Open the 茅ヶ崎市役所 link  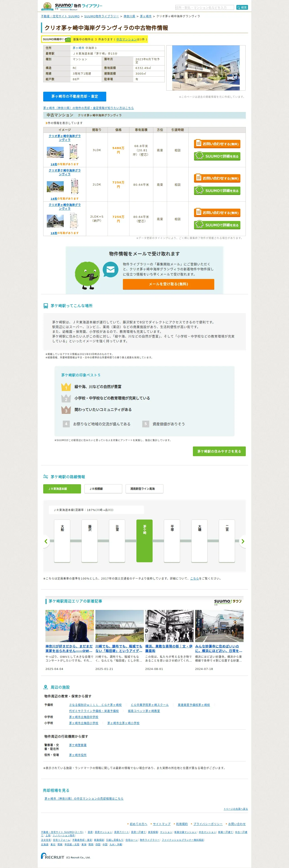78,755
